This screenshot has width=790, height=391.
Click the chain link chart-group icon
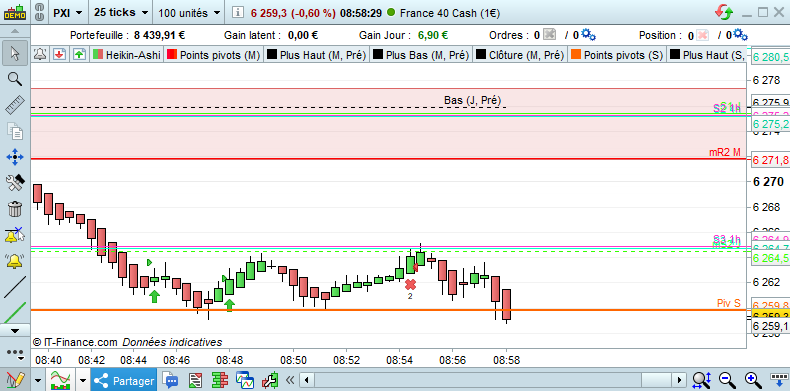point(39,13)
